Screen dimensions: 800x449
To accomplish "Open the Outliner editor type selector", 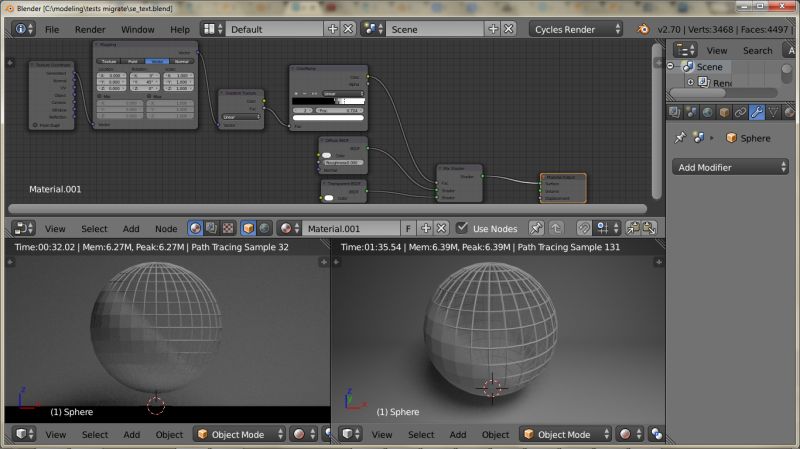I will pyautogui.click(x=685, y=50).
